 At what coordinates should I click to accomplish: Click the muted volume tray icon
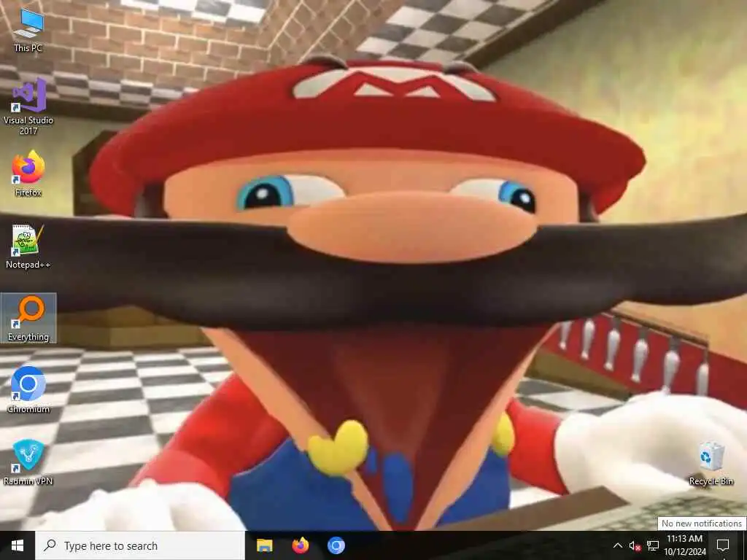[635, 545]
